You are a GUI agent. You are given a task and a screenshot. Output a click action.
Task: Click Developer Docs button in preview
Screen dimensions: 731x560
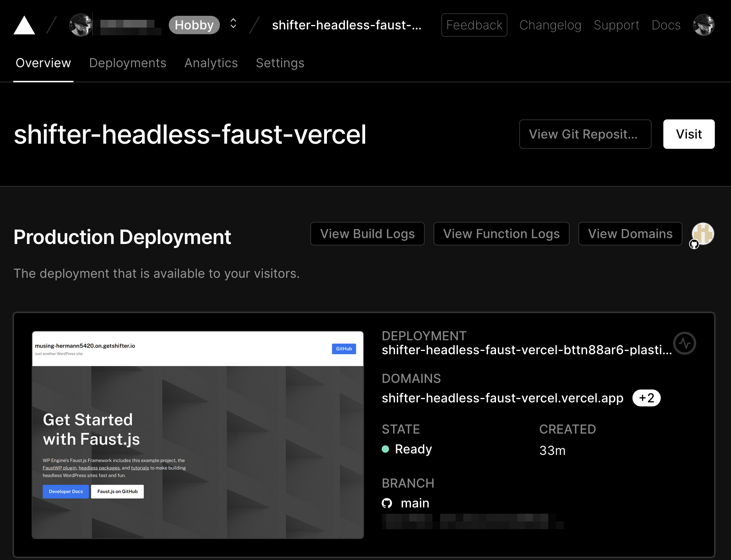tap(66, 492)
